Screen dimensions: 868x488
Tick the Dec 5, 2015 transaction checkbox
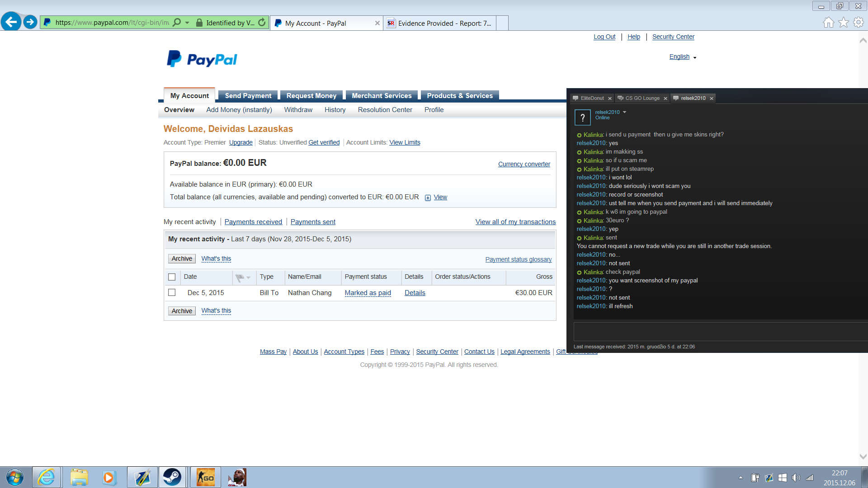coord(172,293)
